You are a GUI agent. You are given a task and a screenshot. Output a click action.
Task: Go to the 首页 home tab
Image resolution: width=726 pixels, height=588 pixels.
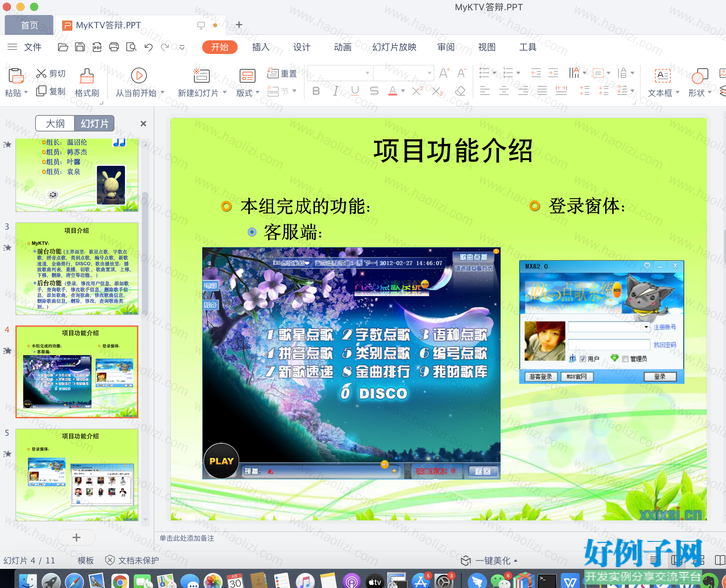[29, 25]
